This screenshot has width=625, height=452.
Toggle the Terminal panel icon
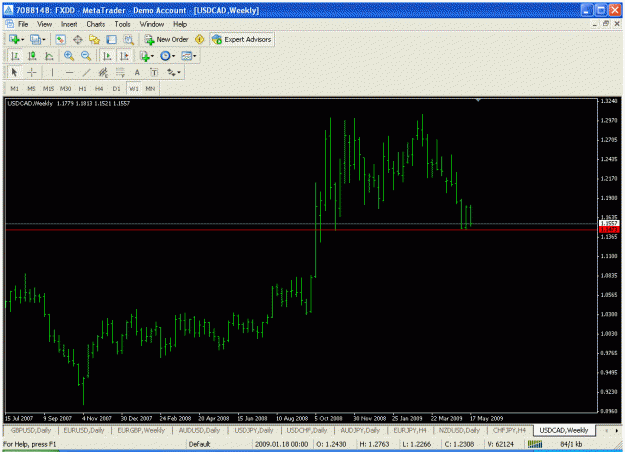(x=111, y=39)
